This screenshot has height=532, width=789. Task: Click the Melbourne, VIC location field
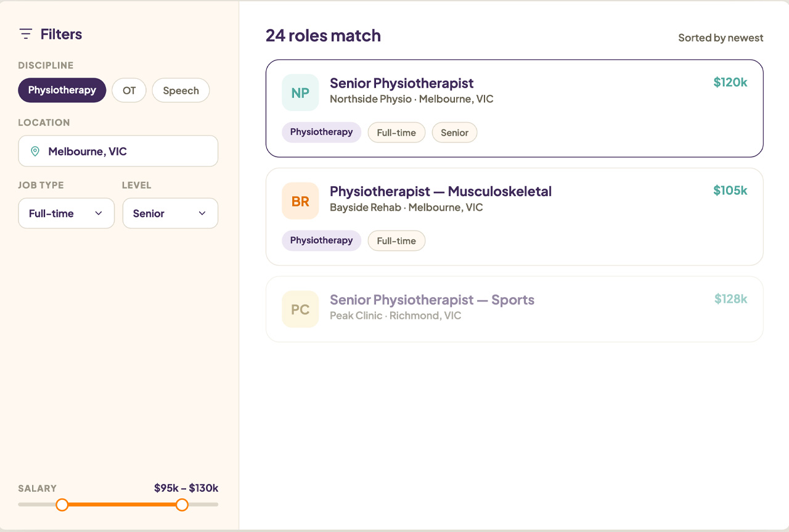(118, 151)
